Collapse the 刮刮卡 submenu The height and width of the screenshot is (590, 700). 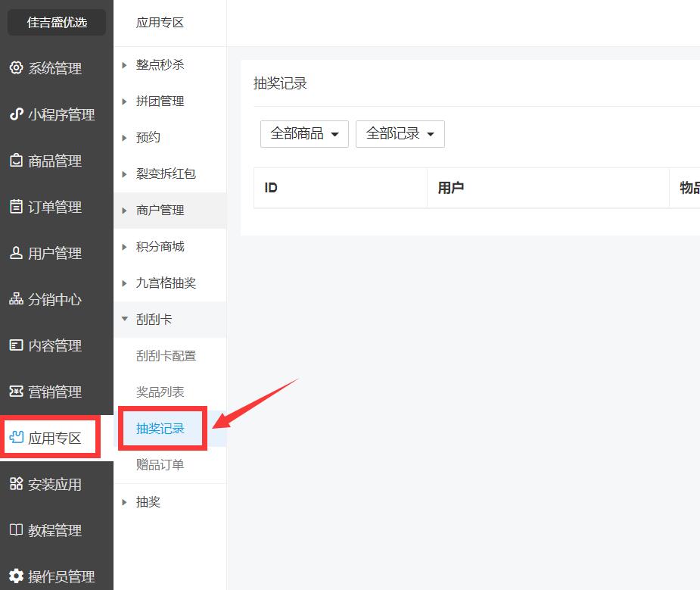click(x=154, y=320)
